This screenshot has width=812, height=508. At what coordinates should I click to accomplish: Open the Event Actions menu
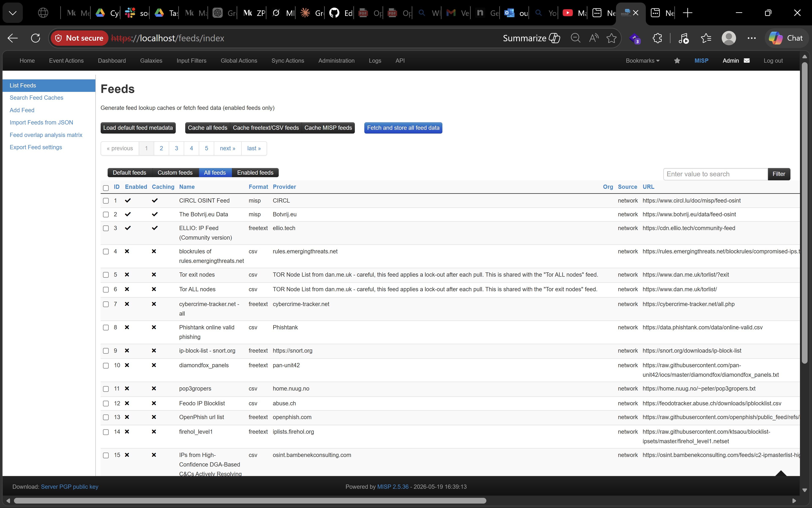click(66, 61)
